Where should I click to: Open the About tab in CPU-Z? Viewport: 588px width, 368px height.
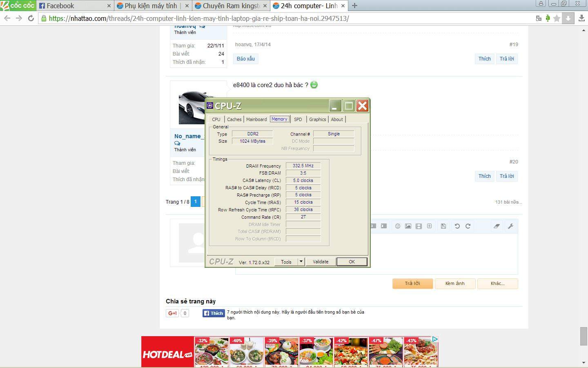337,119
